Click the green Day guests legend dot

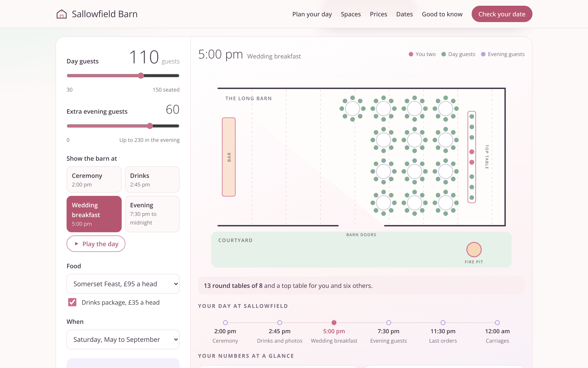click(444, 54)
